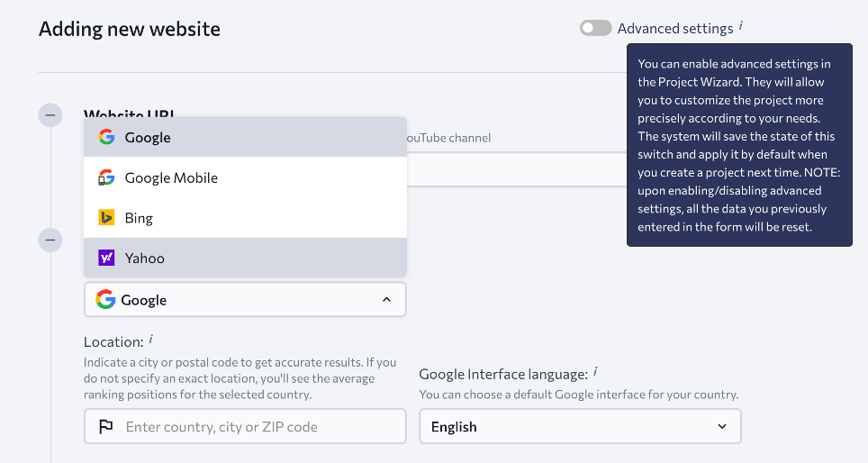Image resolution: width=868 pixels, height=463 pixels.
Task: Click the Advanced settings label text
Action: (x=674, y=29)
